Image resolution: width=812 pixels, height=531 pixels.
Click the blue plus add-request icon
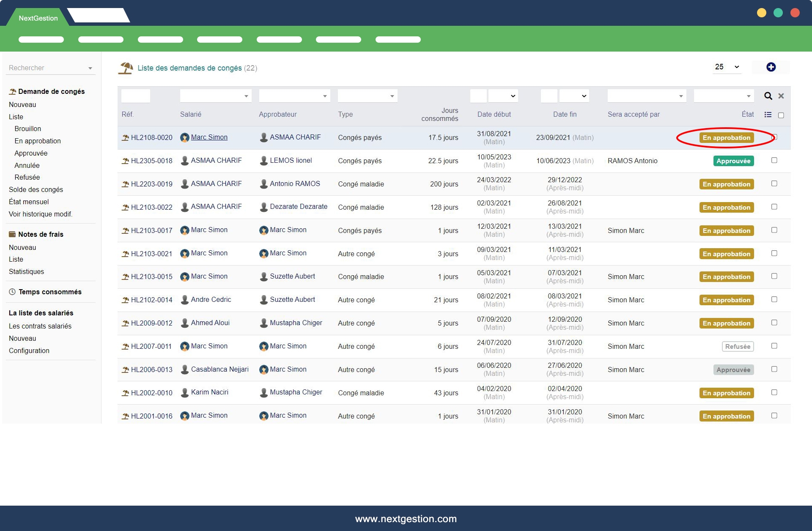tap(771, 67)
